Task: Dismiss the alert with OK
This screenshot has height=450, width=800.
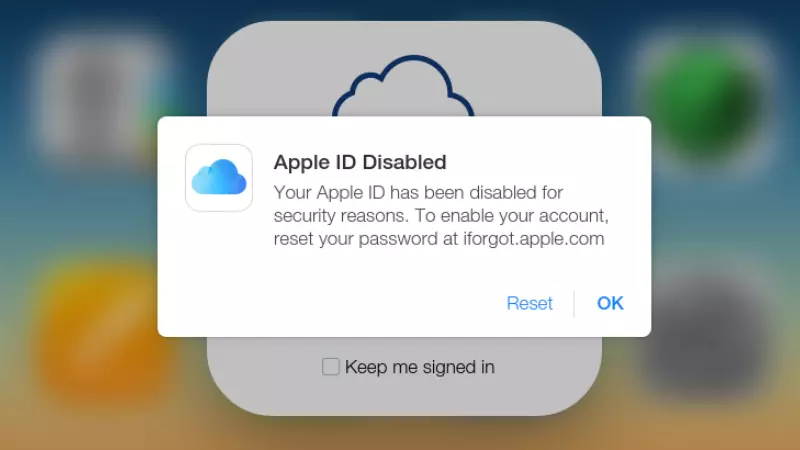Action: pos(610,303)
